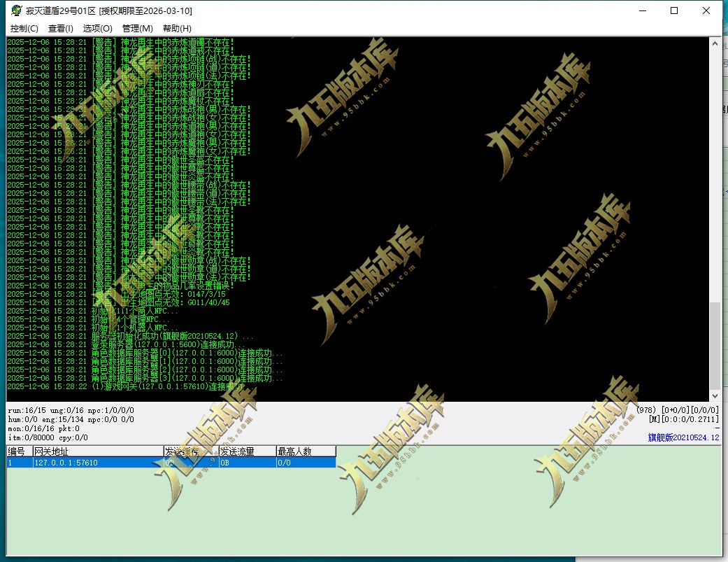Viewport: 728px width, 562px height.
Task: Click the 发送流量 column header
Action: pos(248,451)
